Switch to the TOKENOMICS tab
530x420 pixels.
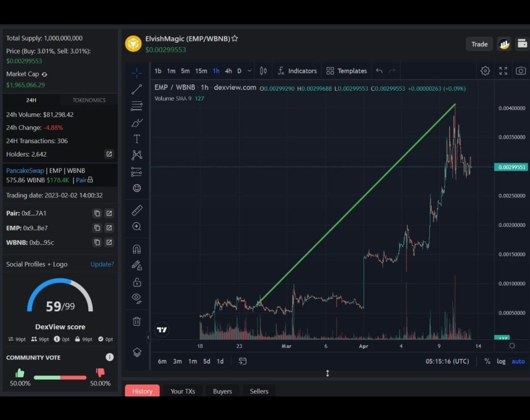[x=89, y=100]
